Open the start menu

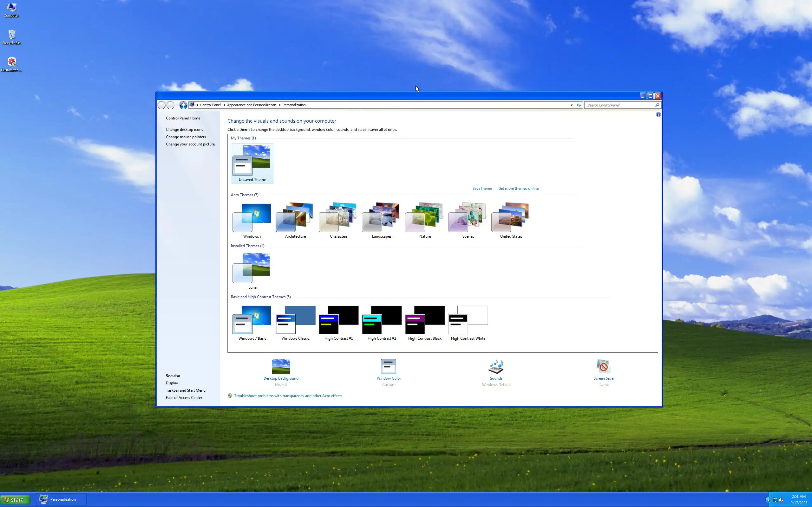pos(15,500)
